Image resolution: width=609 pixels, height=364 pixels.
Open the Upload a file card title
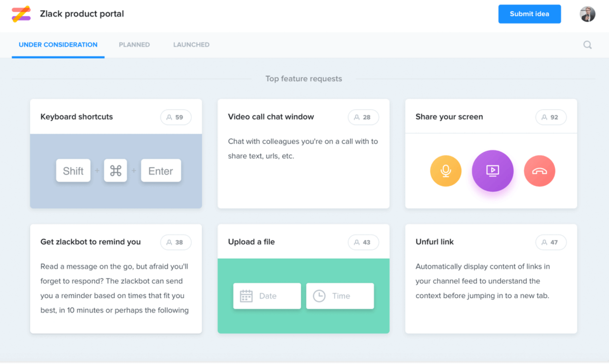251,242
